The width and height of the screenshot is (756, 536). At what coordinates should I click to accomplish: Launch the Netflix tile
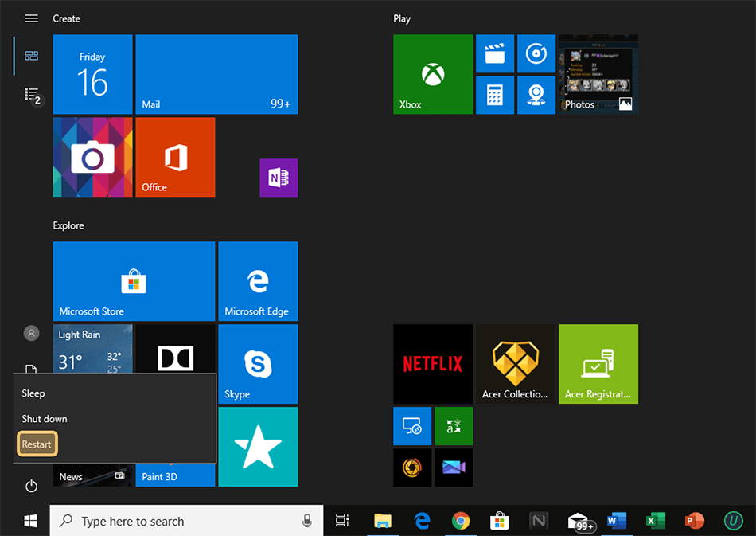(x=433, y=364)
